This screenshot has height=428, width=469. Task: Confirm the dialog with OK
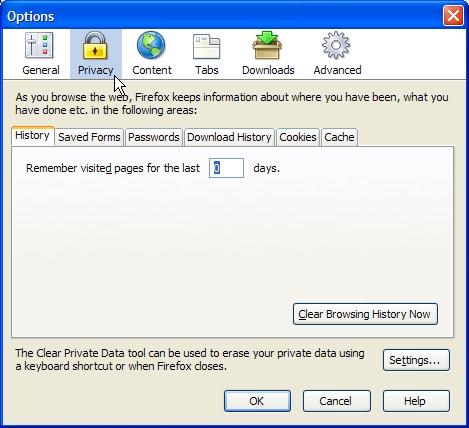coord(257,401)
